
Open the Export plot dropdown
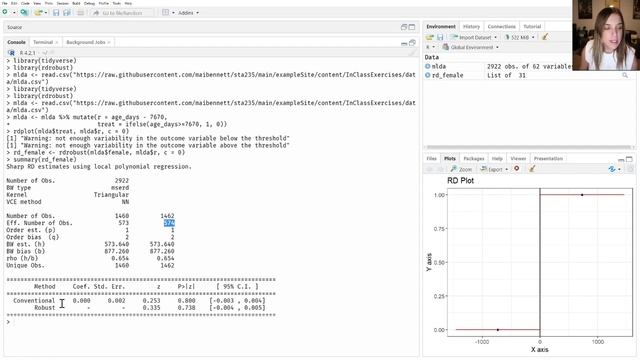coord(494,169)
